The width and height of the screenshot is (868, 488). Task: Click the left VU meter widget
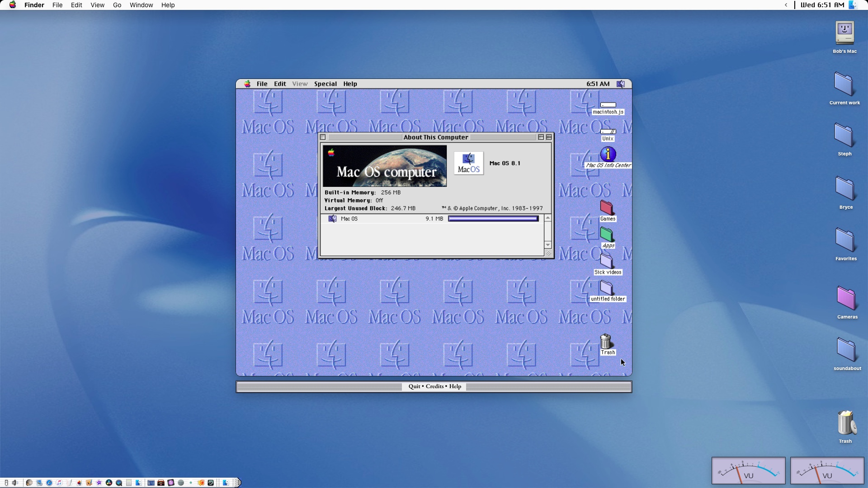tap(749, 470)
